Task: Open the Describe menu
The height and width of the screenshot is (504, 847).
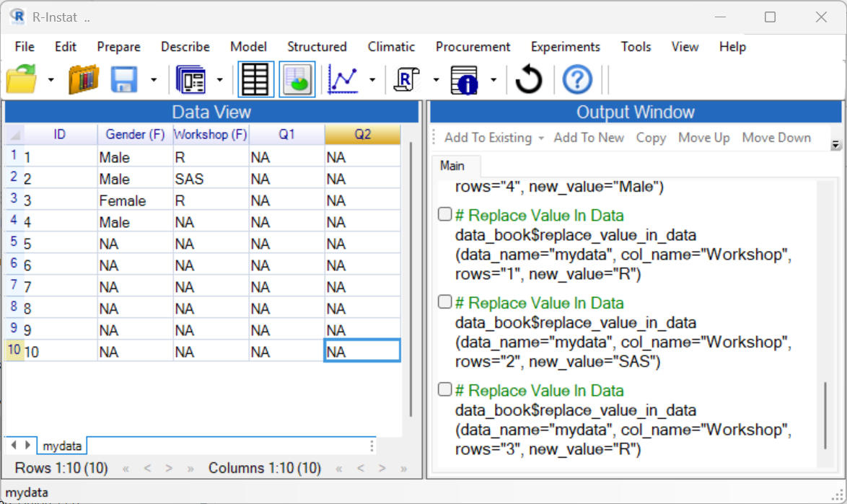Action: pos(185,47)
